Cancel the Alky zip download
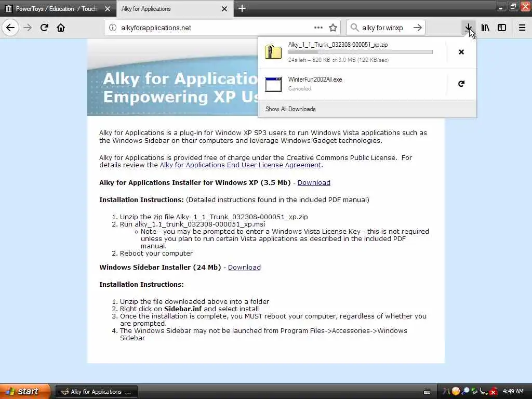Image resolution: width=532 pixels, height=399 pixels. pos(461,52)
